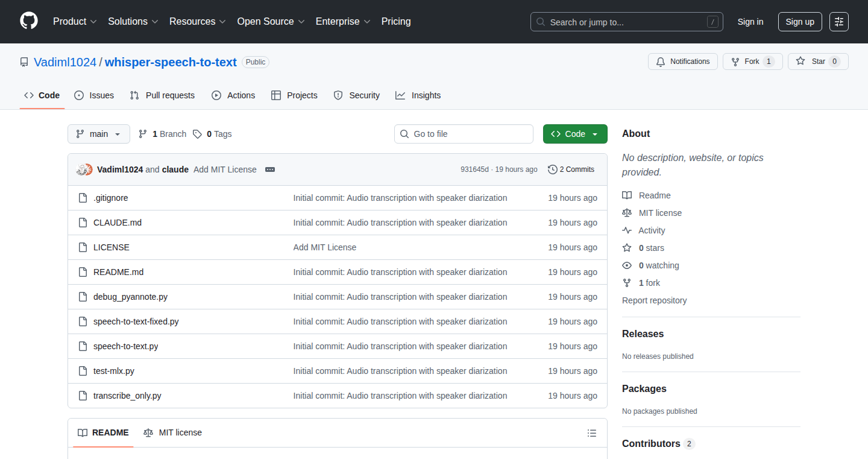This screenshot has width=868, height=459.
Task: Switch to the Code tab
Action: [x=42, y=95]
